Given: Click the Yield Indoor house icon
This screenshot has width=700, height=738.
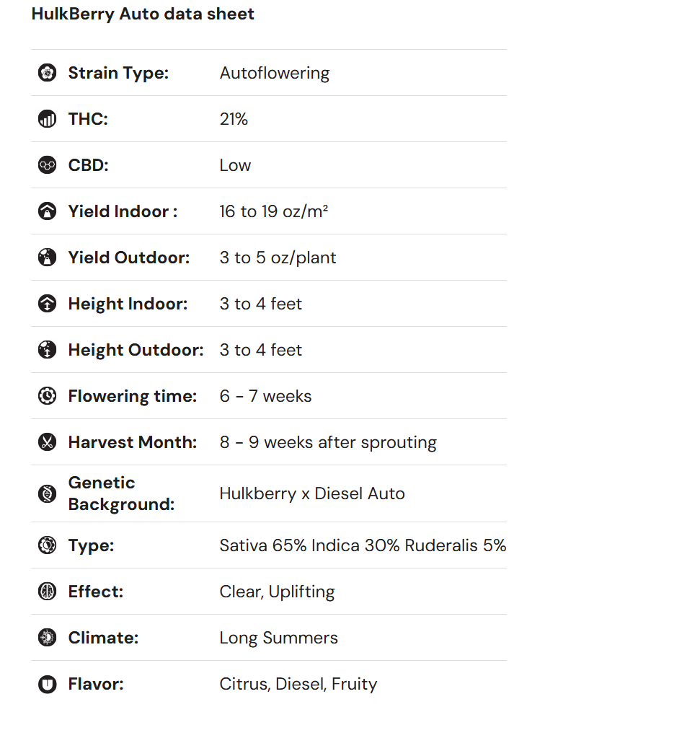Looking at the screenshot, I should 47,211.
